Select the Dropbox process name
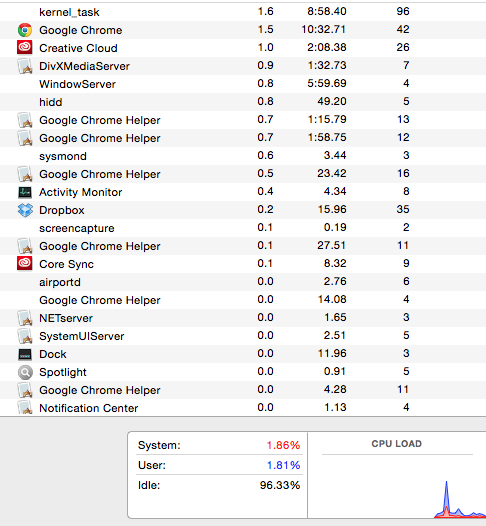The height and width of the screenshot is (526, 486). pyautogui.click(x=62, y=210)
